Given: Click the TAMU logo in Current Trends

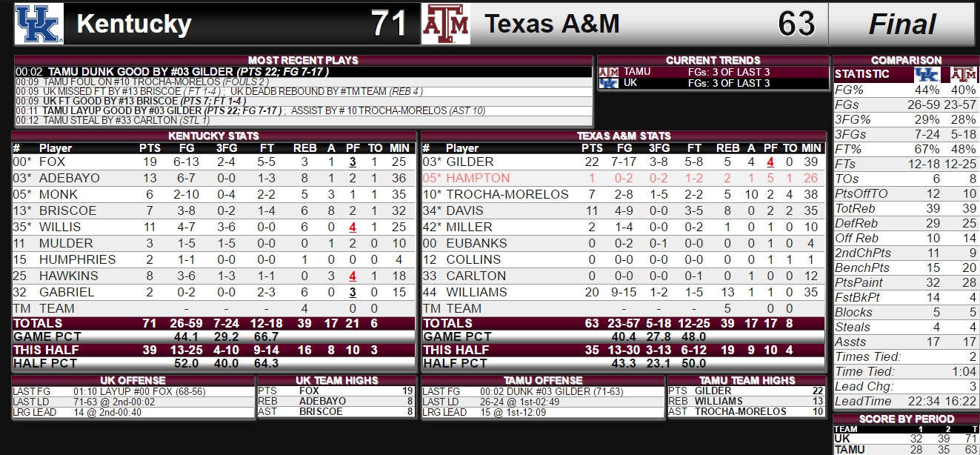Looking at the screenshot, I should pyautogui.click(x=608, y=72).
